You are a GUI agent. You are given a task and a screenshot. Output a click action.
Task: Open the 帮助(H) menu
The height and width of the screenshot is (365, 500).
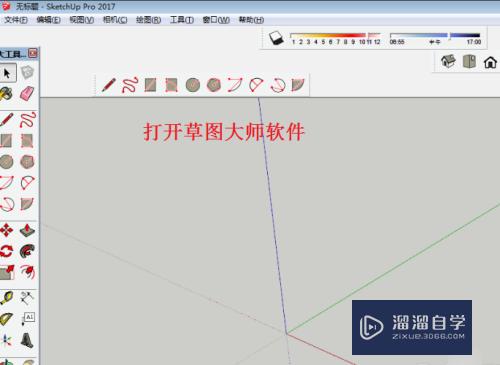click(x=251, y=20)
